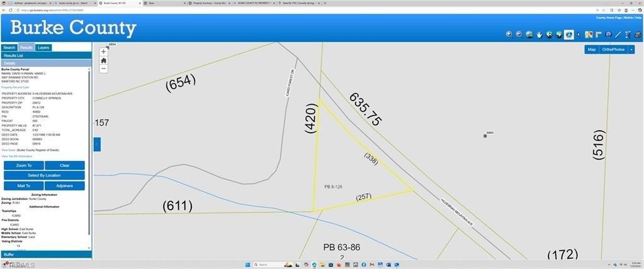Zoom in with map plus button
644x269 pixels.
click(x=103, y=52)
